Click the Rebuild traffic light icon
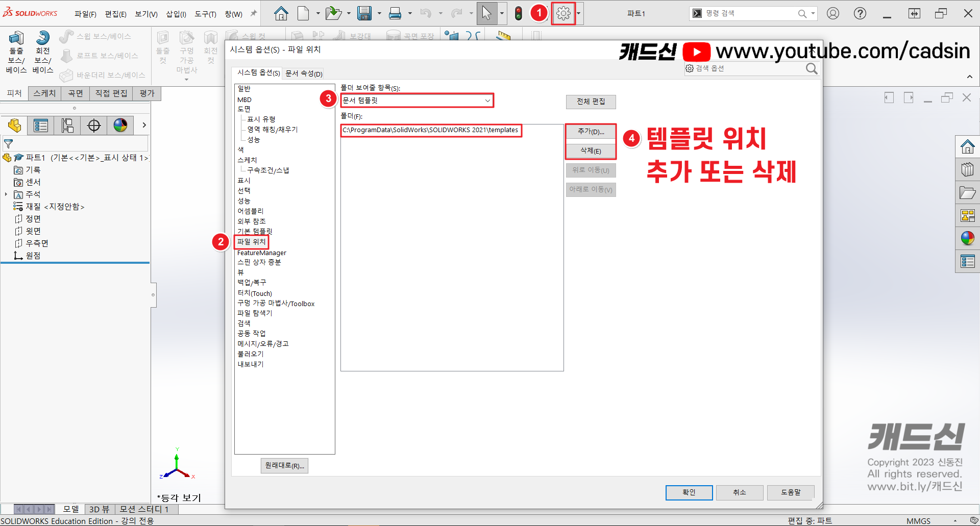The image size is (980, 526). (519, 13)
